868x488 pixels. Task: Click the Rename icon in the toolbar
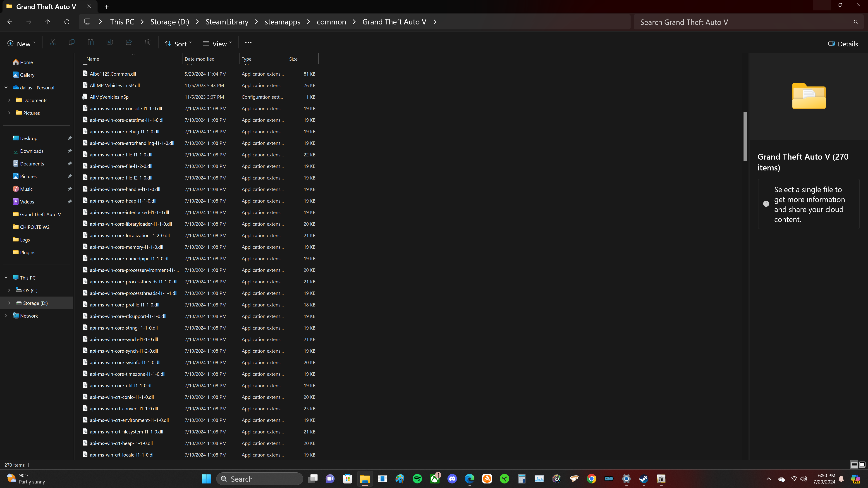pyautogui.click(x=110, y=43)
